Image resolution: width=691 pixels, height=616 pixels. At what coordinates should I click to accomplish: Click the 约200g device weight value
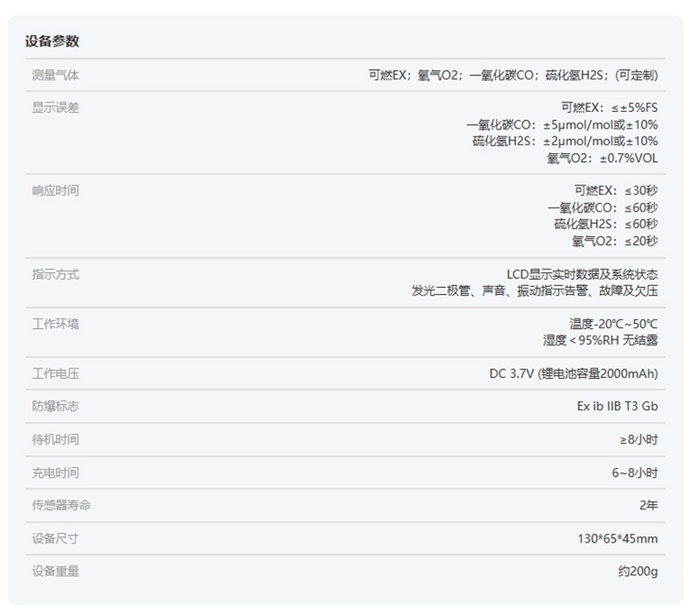[x=637, y=571]
